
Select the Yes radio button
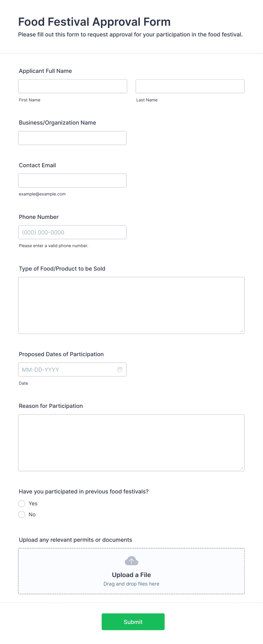21,503
